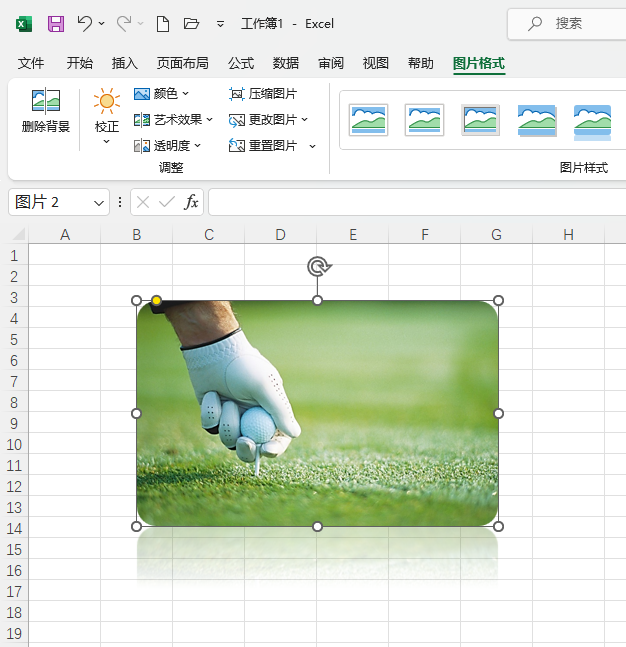
Task: Apply the first picture style thumbnail
Action: click(369, 120)
